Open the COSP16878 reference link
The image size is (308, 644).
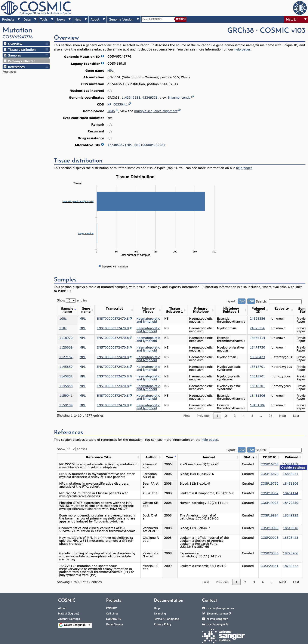point(269,474)
